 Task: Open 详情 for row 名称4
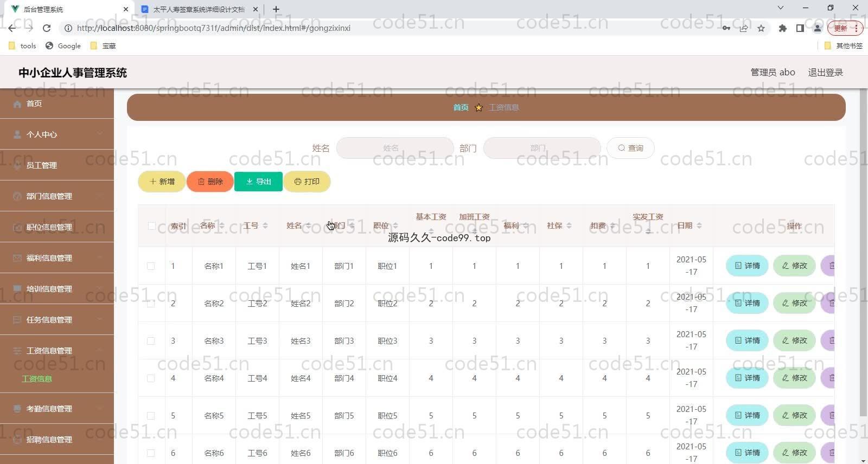[747, 378]
